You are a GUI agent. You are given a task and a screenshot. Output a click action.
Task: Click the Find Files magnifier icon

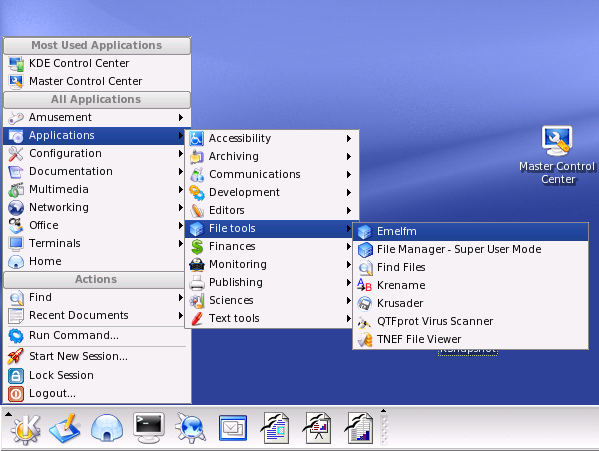click(365, 268)
